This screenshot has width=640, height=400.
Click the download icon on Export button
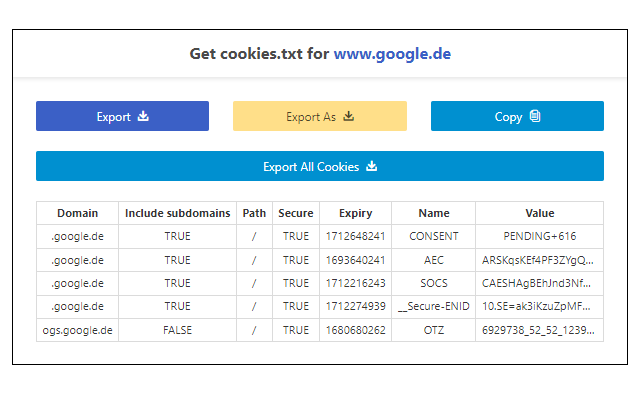[x=143, y=116]
